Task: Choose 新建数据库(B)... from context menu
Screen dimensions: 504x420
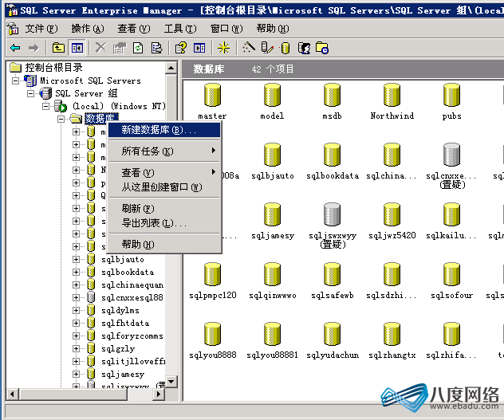Action: [x=164, y=130]
